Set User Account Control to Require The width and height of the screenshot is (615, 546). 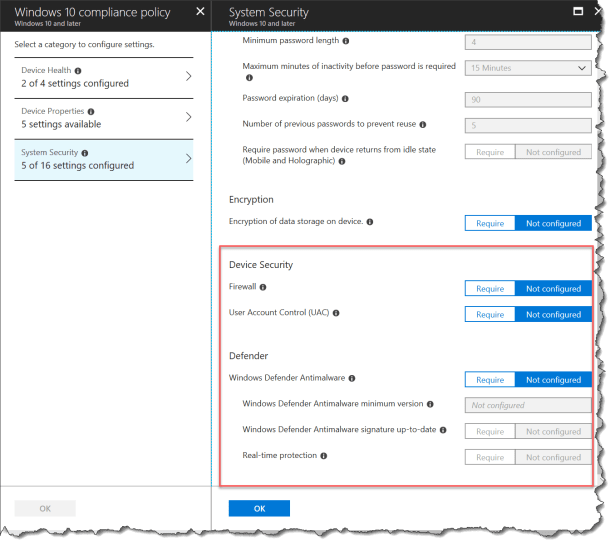pyautogui.click(x=490, y=315)
